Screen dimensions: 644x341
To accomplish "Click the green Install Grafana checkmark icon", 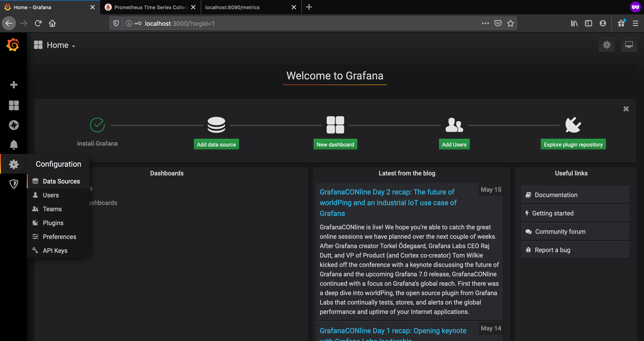I will (x=97, y=125).
